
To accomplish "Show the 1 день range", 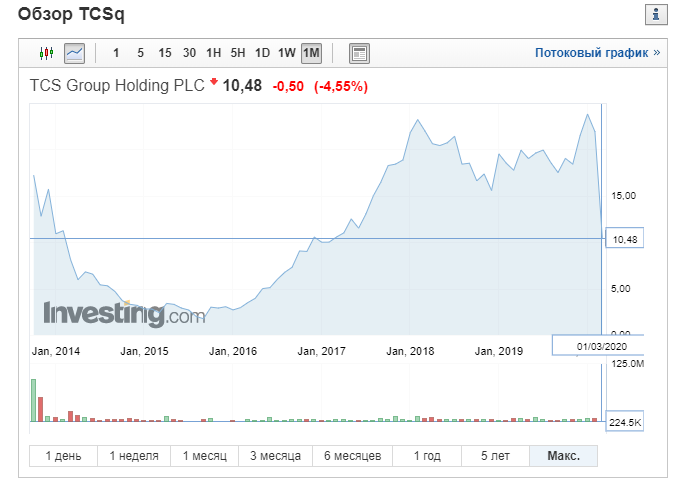I will (63, 456).
